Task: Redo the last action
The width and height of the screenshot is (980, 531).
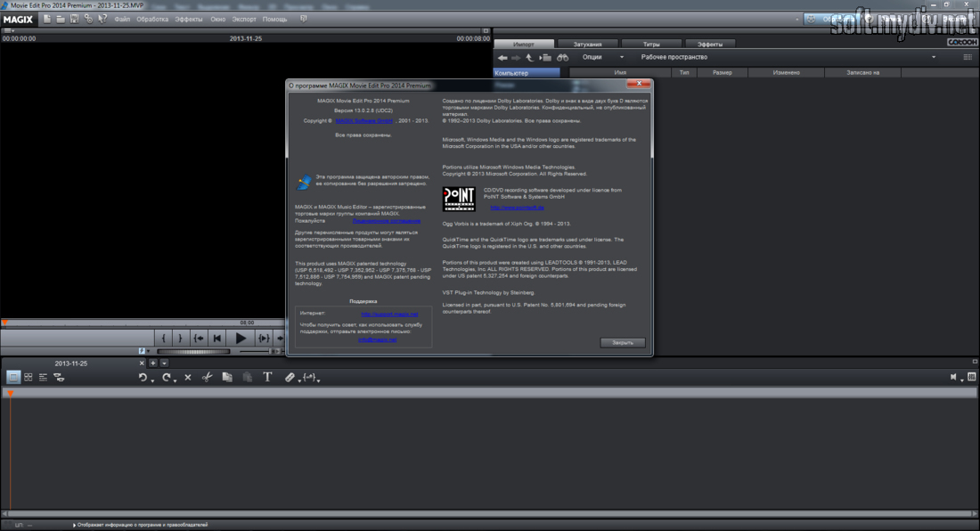Action: click(x=166, y=378)
